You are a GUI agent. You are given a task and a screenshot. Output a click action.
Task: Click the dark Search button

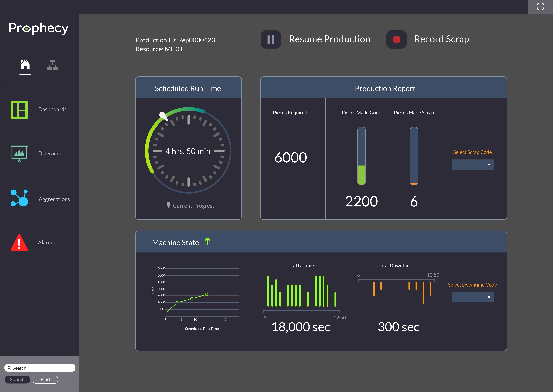17,379
